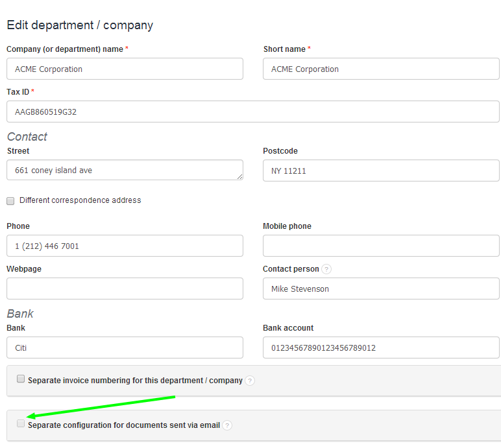The height and width of the screenshot is (448, 501).
Task: Click the Phone number field
Action: tap(125, 246)
